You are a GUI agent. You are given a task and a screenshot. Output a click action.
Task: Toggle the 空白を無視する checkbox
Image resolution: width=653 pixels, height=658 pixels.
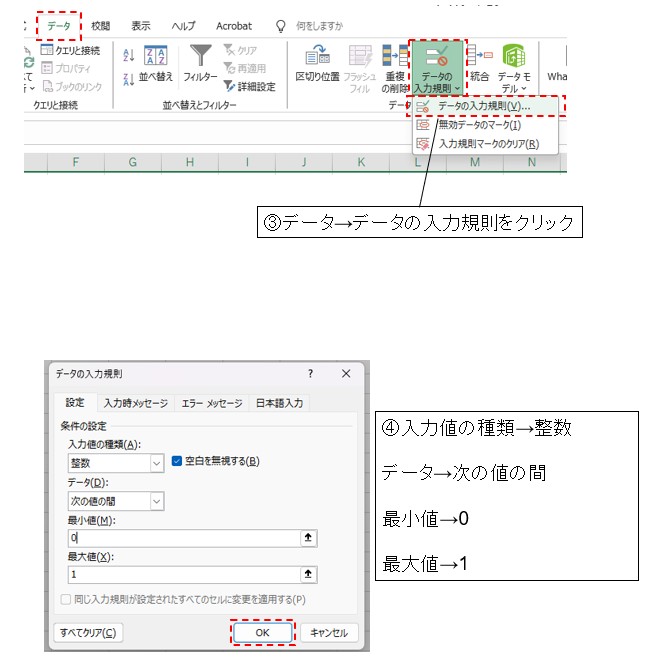click(x=178, y=461)
